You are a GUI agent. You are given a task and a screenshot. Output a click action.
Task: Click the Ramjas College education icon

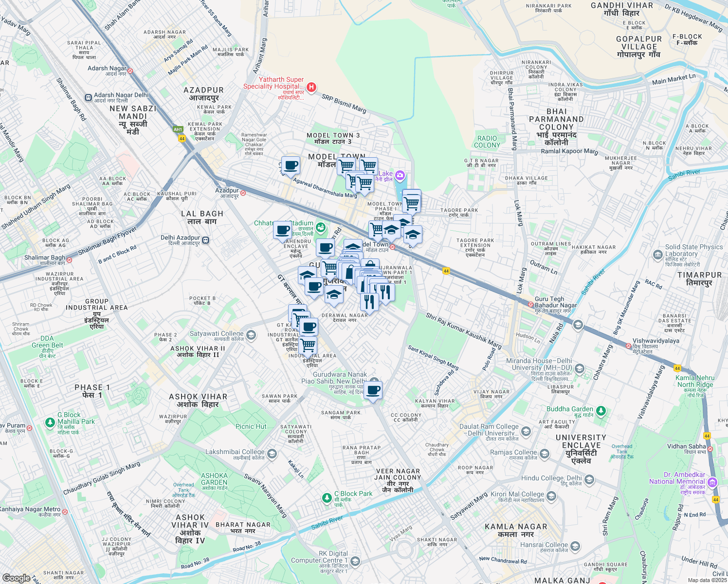click(545, 454)
